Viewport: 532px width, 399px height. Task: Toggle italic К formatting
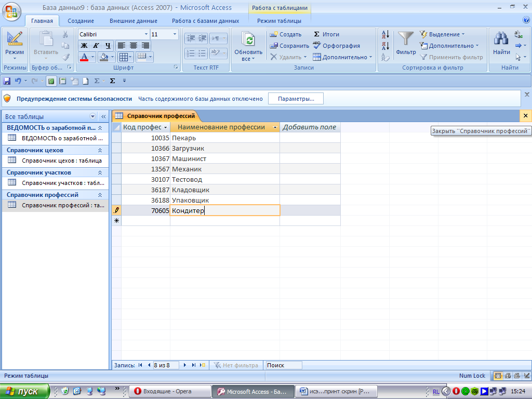pos(96,46)
